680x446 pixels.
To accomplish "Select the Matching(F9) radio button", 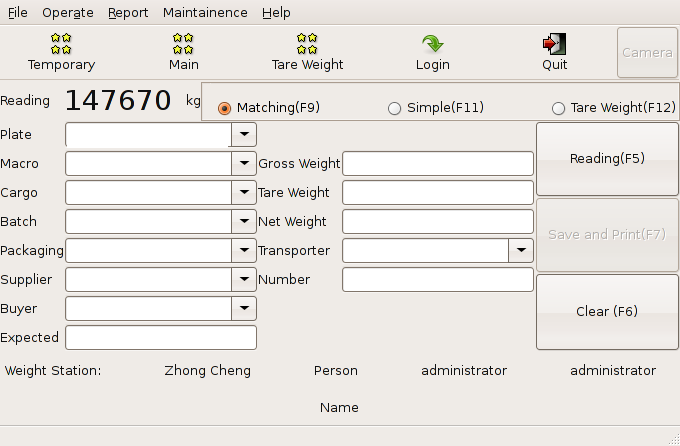I will click(x=225, y=108).
